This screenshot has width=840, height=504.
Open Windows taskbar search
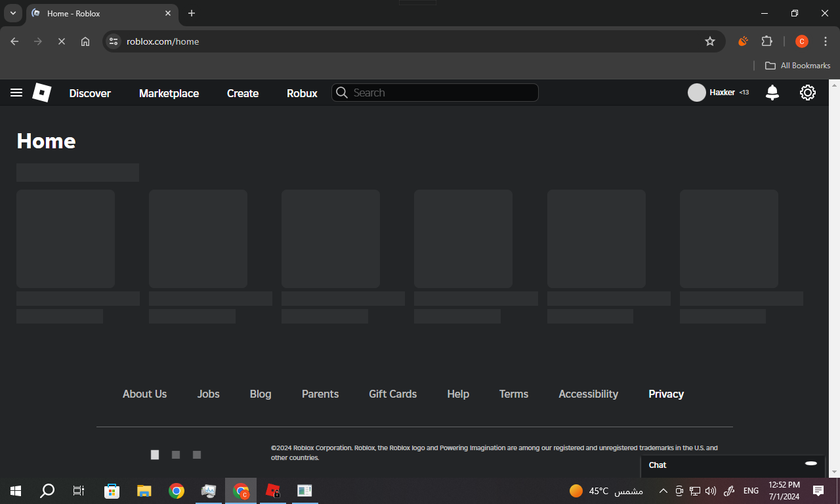point(47,490)
